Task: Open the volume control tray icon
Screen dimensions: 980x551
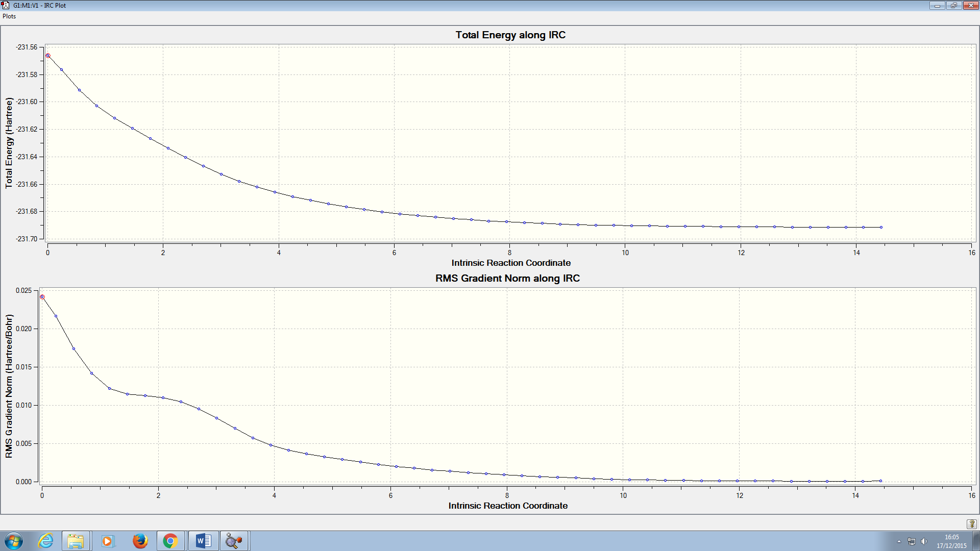Action: click(x=924, y=541)
